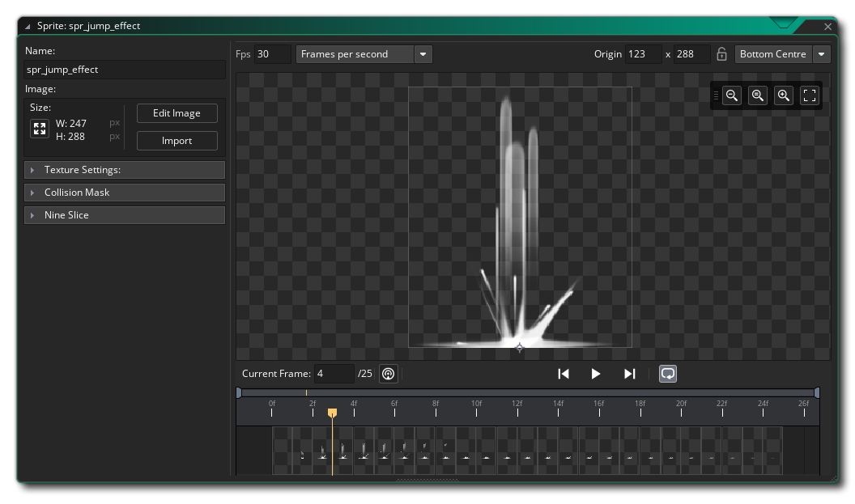
Task: Play the sprite animation
Action: pyautogui.click(x=596, y=374)
